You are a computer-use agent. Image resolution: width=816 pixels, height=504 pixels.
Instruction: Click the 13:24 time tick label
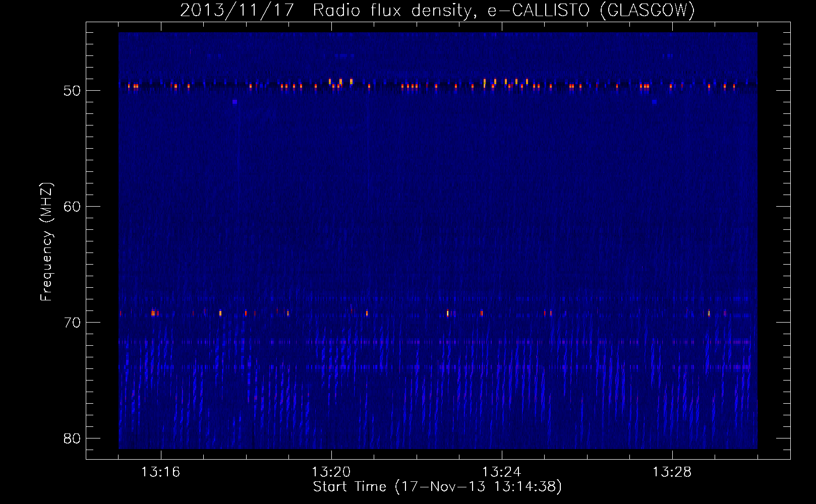501,472
